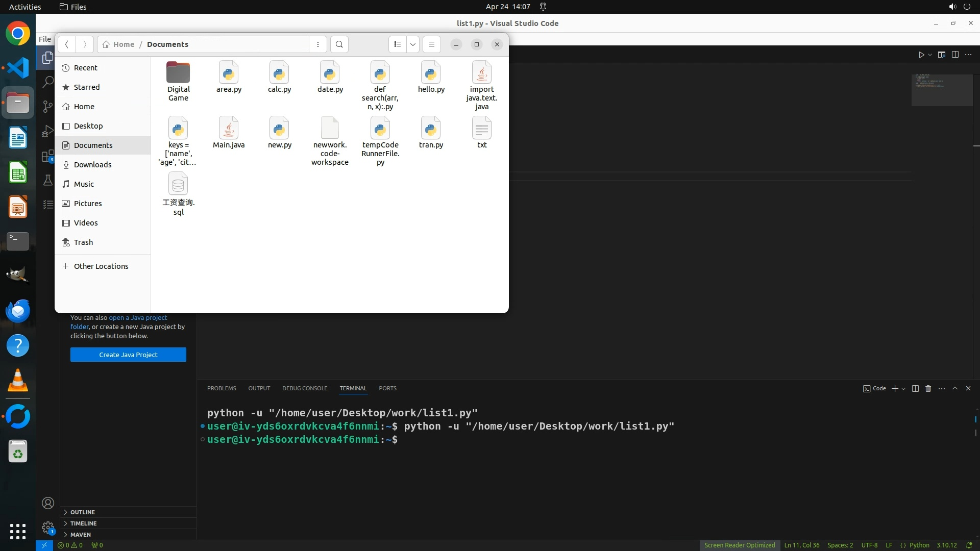Open the Accounts icon in activity bar

pyautogui.click(x=48, y=503)
